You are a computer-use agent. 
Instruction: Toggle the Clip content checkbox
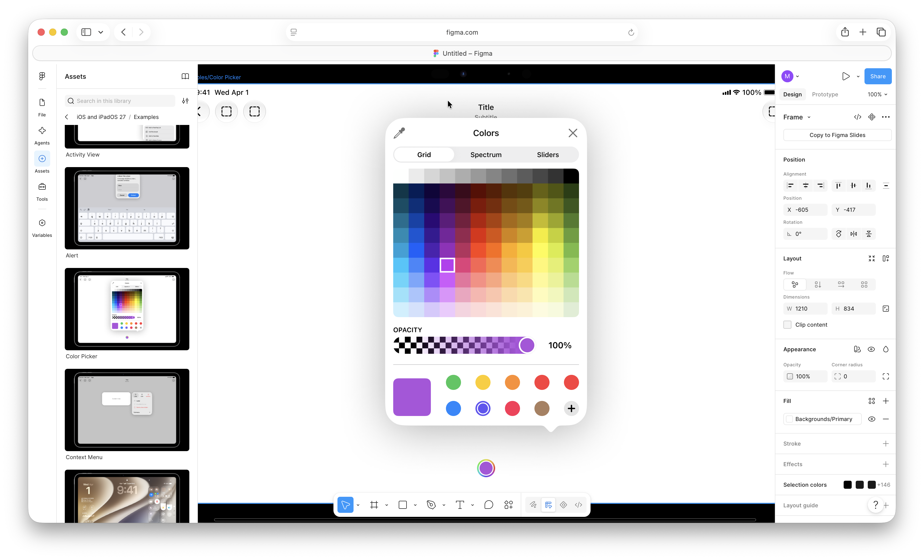click(787, 325)
